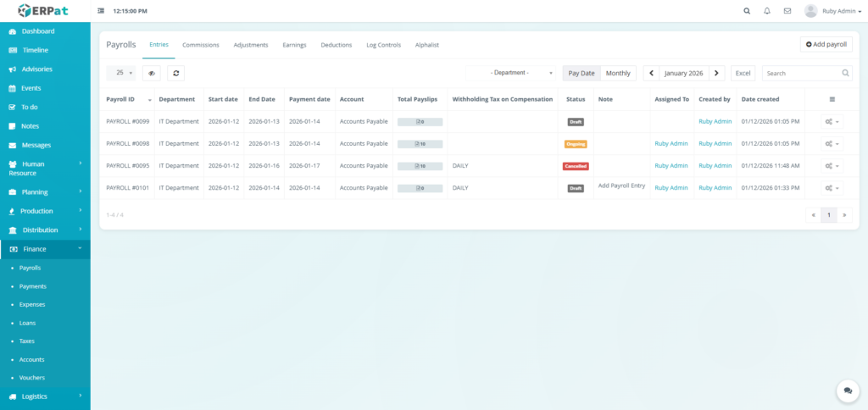Open actions dropdown for PAYROLL #0099

point(832,122)
